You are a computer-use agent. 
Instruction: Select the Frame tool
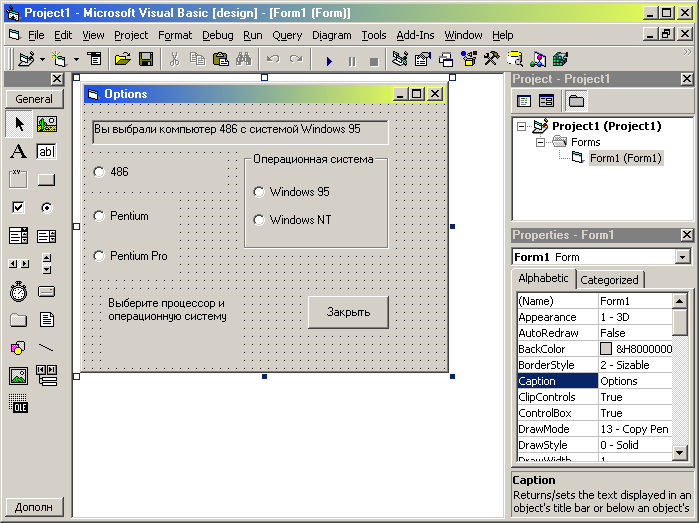coord(18,180)
